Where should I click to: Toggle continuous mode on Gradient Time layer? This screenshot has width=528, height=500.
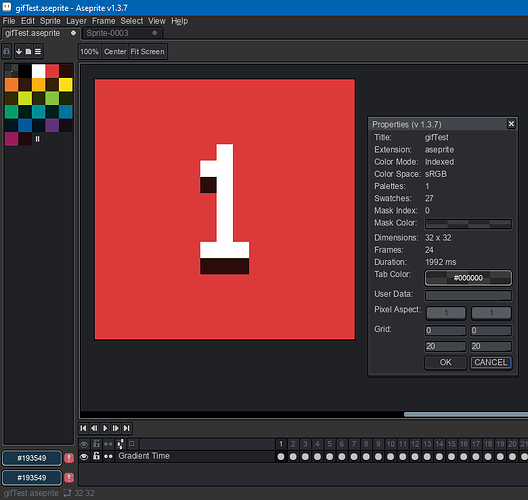pyautogui.click(x=108, y=457)
